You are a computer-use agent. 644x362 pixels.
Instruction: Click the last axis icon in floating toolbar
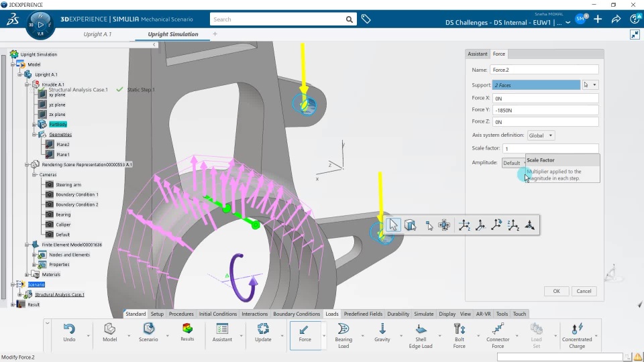tap(530, 225)
